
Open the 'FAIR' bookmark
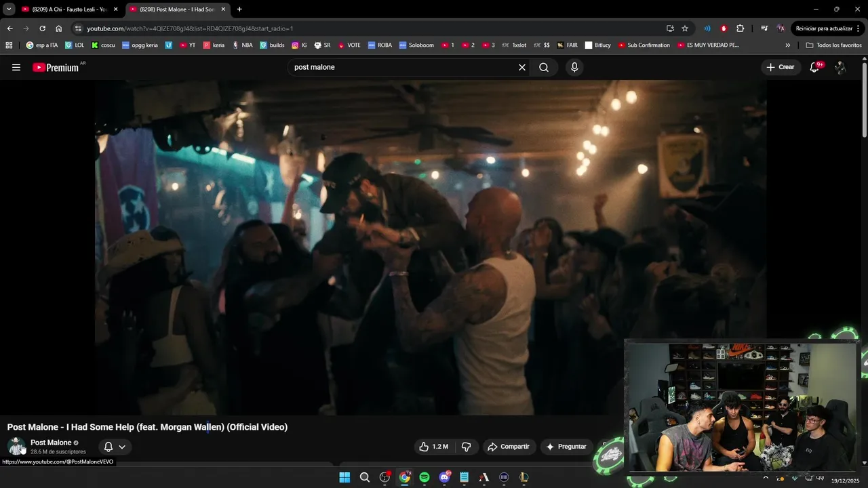[567, 45]
